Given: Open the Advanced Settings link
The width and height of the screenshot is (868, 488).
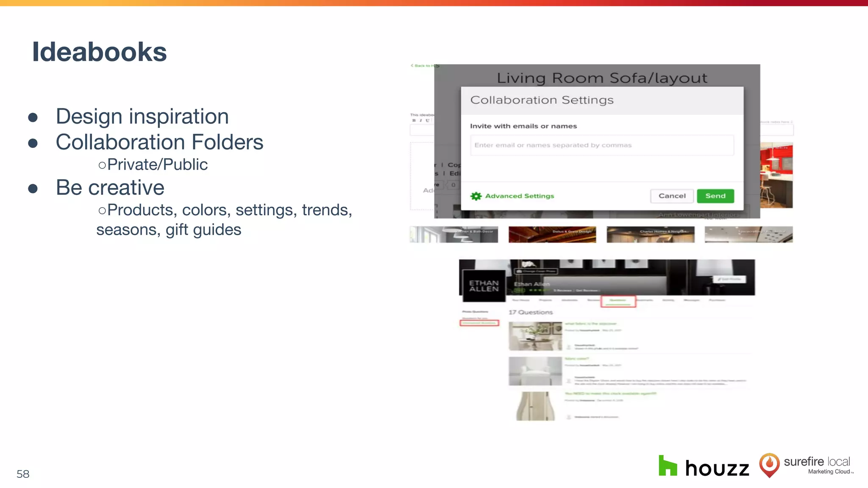Looking at the screenshot, I should tap(519, 196).
